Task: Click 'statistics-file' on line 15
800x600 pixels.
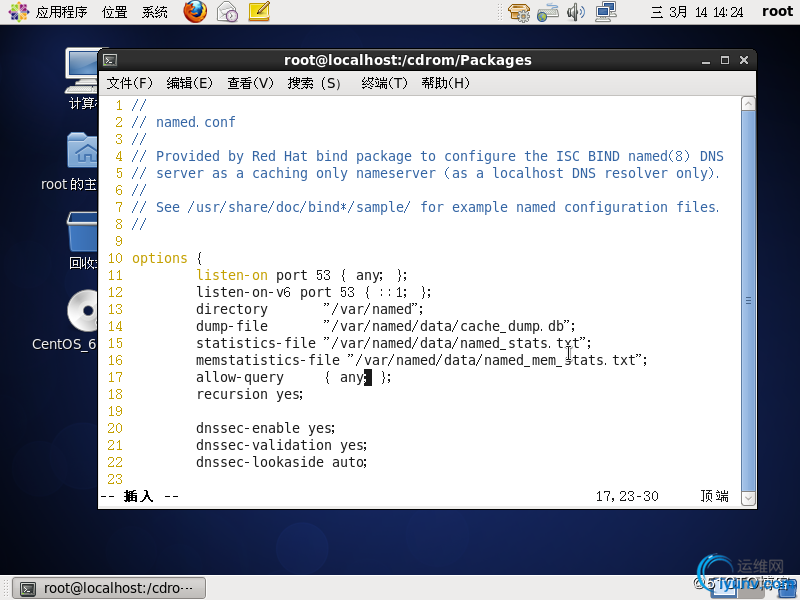Action: pyautogui.click(x=256, y=343)
